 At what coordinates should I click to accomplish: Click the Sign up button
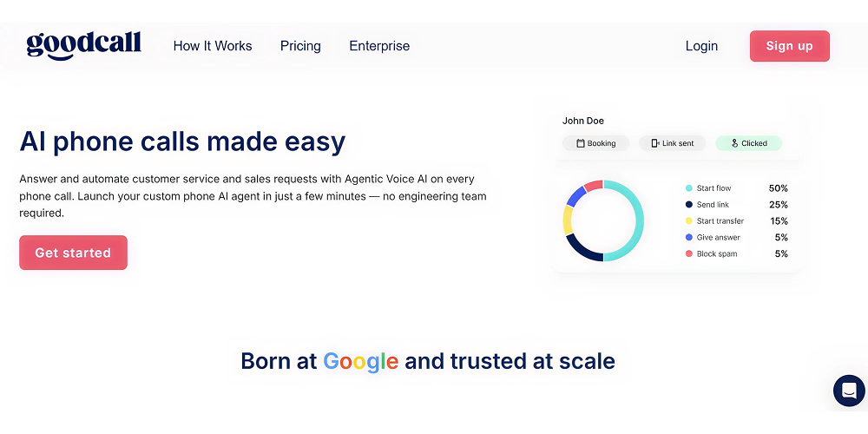[789, 46]
